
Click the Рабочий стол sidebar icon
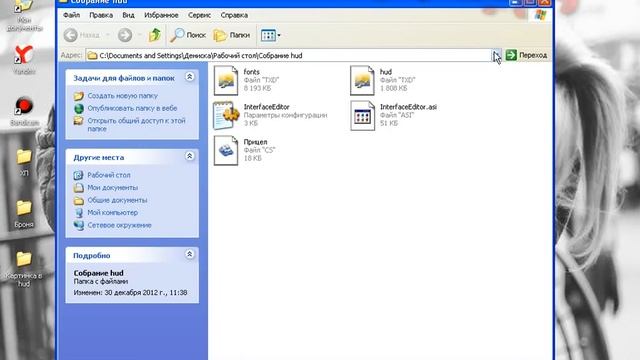point(78,176)
